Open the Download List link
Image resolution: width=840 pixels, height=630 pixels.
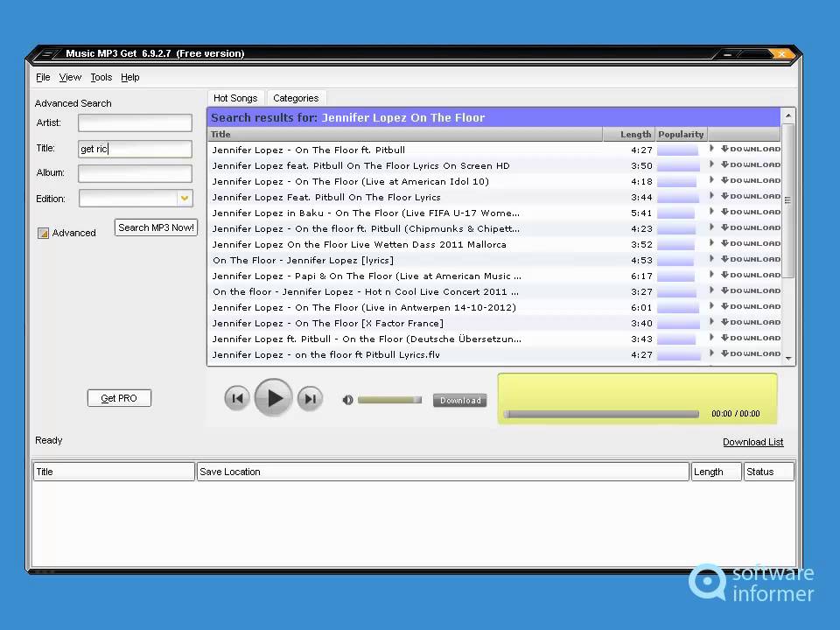click(752, 442)
